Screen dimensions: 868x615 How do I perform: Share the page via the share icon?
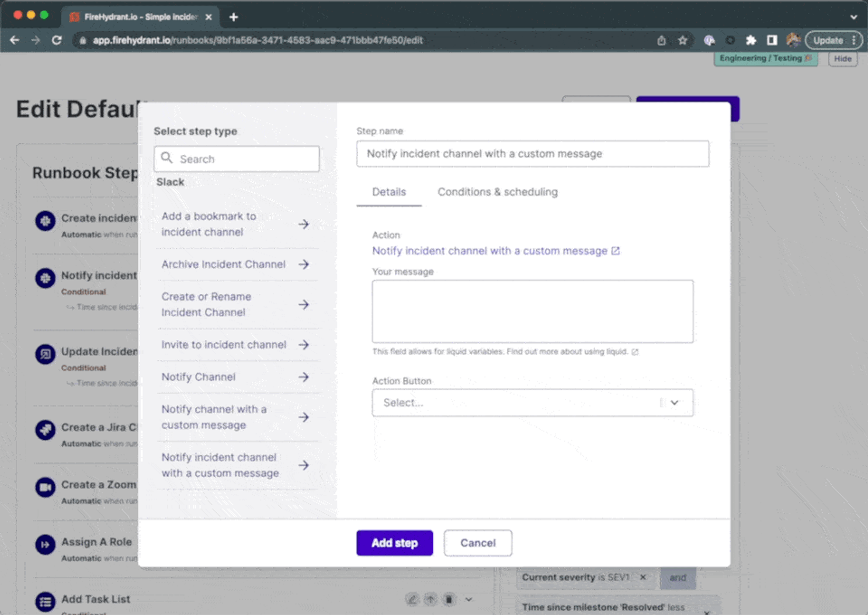[661, 40]
